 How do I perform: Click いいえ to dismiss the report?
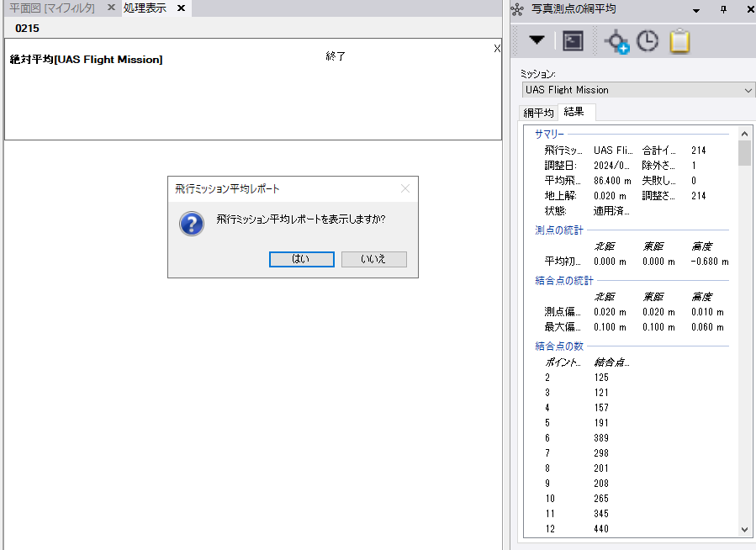(x=373, y=259)
